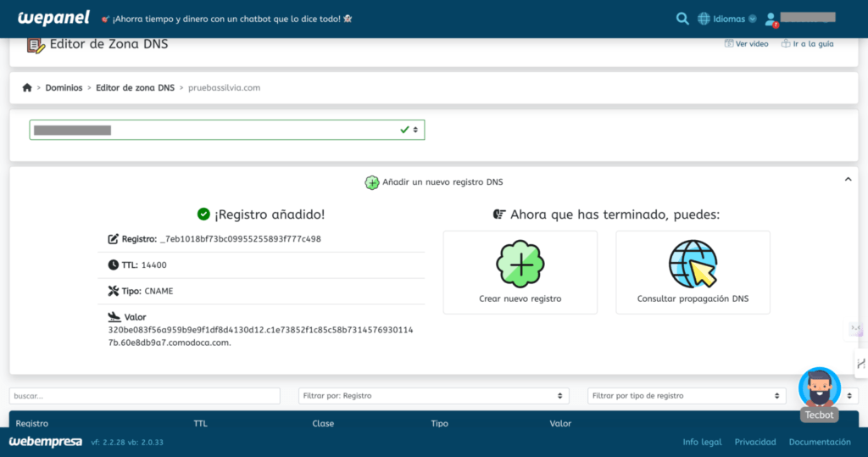This screenshot has height=457, width=868.
Task: Click the CNAME type text
Action: [x=159, y=292]
